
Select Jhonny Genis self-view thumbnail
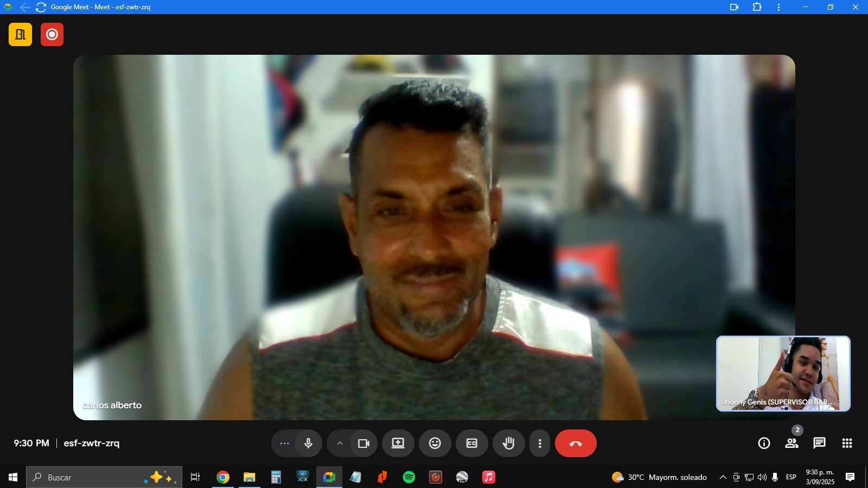[783, 373]
